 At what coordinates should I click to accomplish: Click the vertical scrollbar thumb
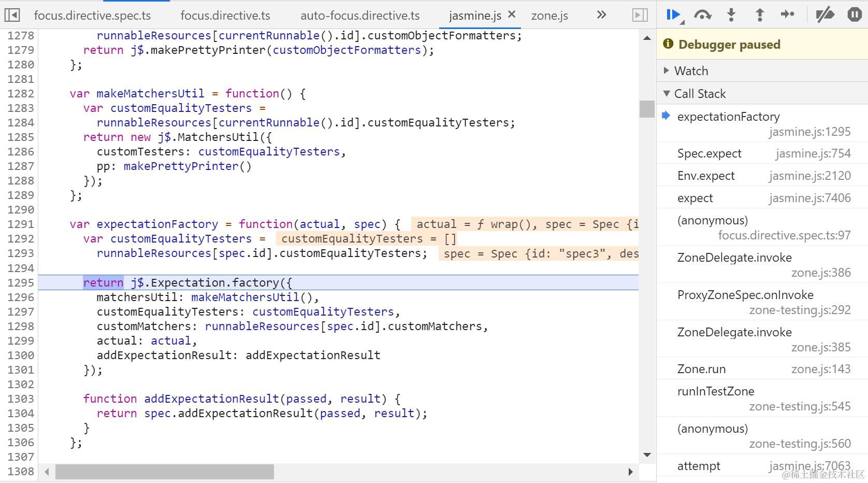pyautogui.click(x=647, y=109)
